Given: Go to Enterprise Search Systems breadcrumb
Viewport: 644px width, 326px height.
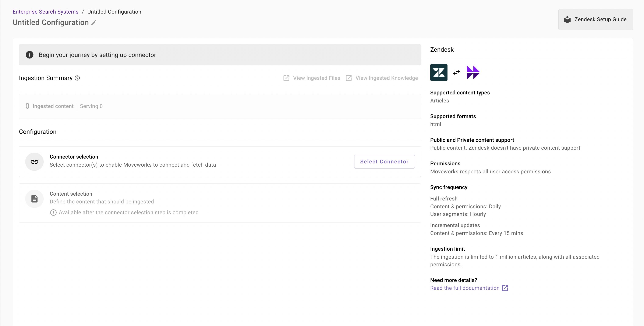Looking at the screenshot, I should [46, 12].
